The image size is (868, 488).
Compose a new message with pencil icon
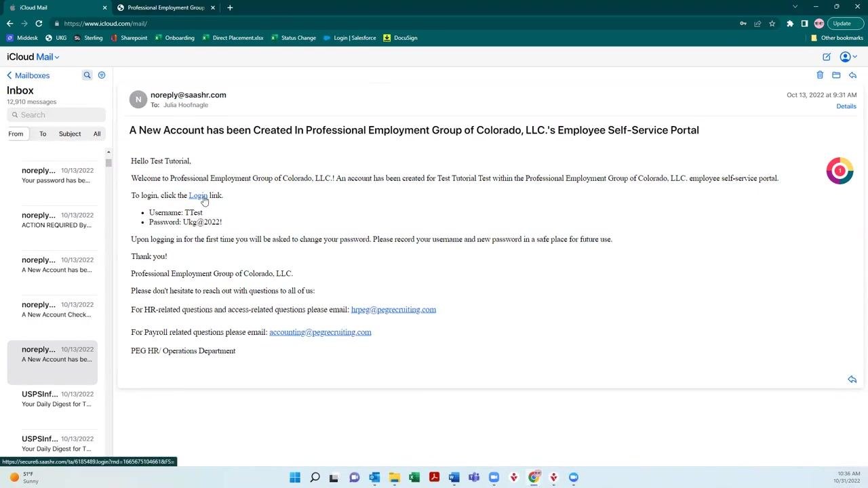click(827, 57)
